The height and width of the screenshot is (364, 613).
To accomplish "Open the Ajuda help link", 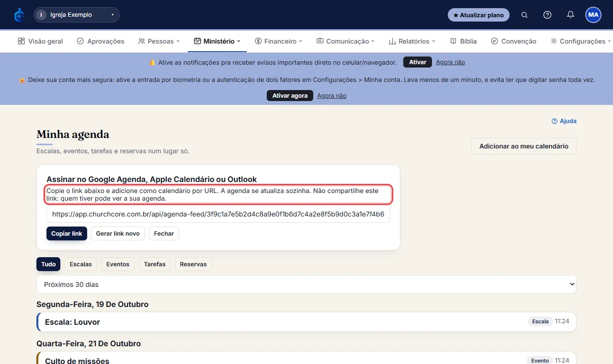I will [564, 121].
